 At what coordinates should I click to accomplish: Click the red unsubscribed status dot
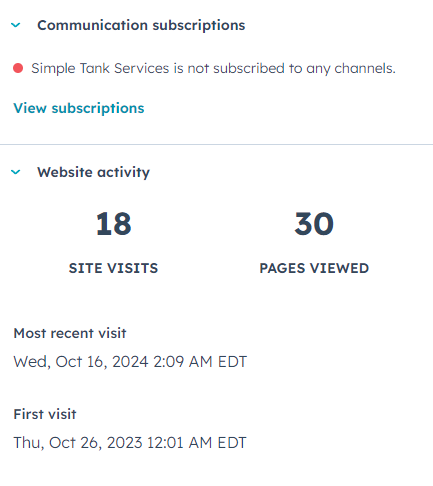[x=18, y=68]
